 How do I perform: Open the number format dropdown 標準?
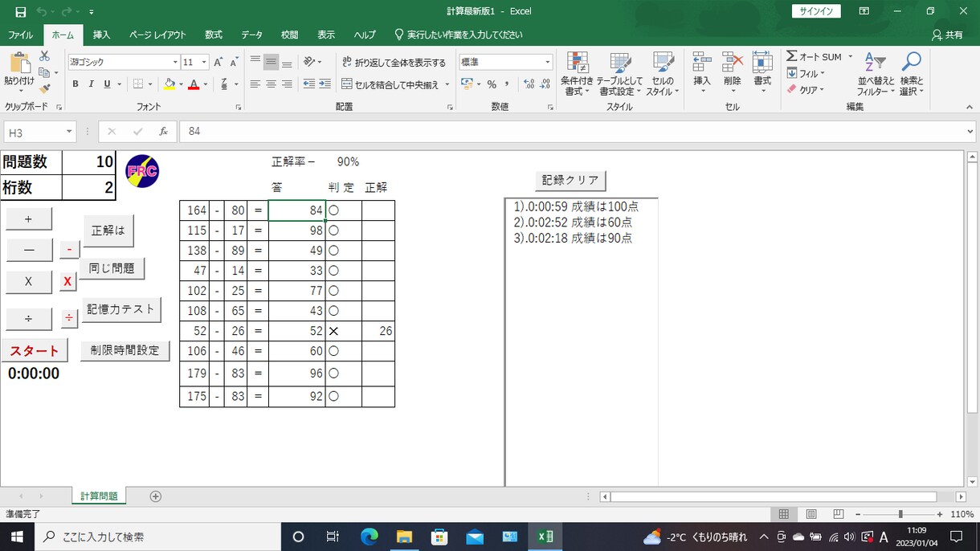point(548,63)
